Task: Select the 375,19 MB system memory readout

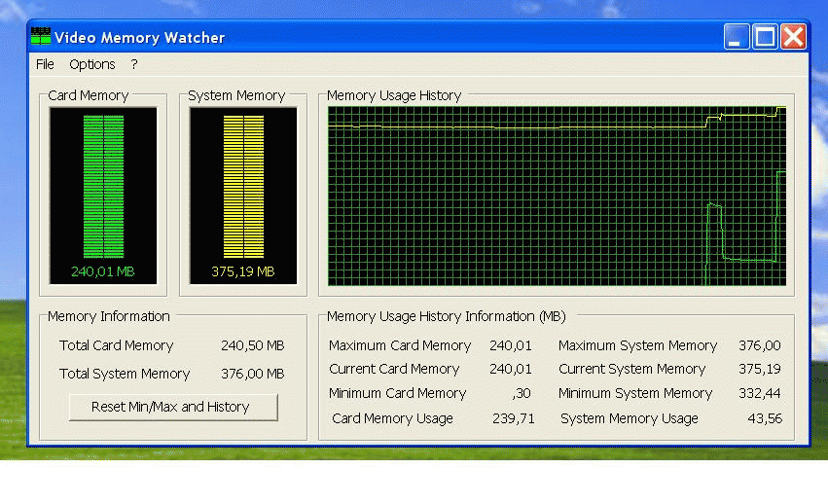Action: tap(243, 272)
